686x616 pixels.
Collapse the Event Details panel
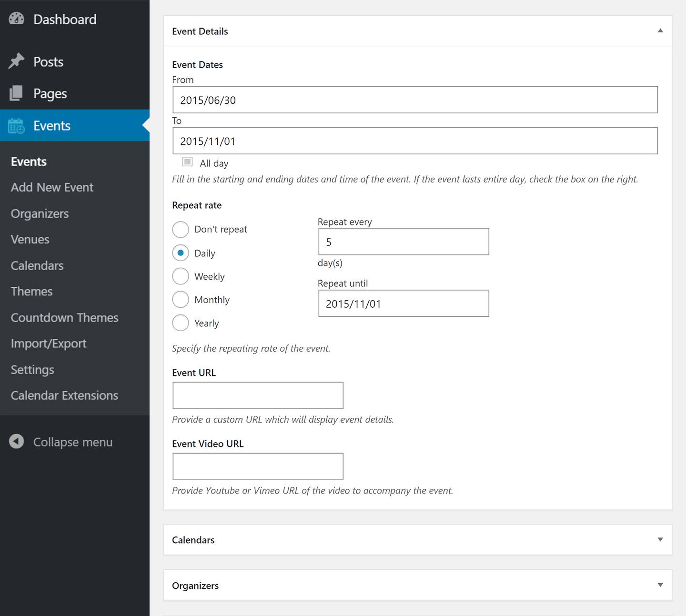point(660,31)
